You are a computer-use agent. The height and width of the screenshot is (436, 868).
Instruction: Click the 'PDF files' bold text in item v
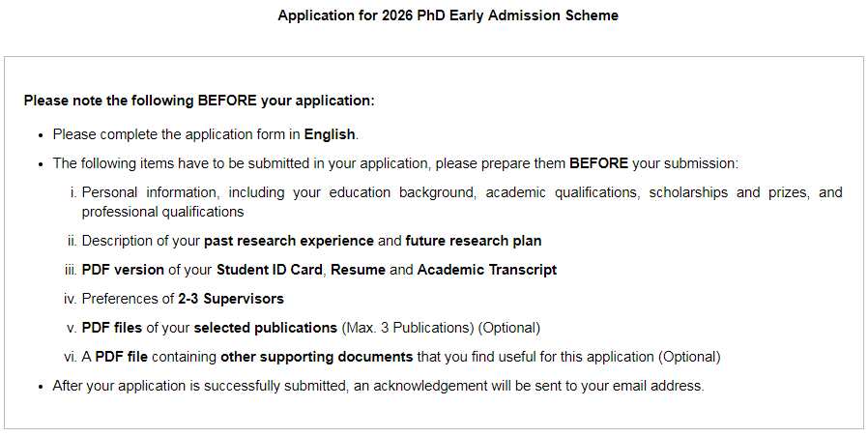tap(112, 328)
